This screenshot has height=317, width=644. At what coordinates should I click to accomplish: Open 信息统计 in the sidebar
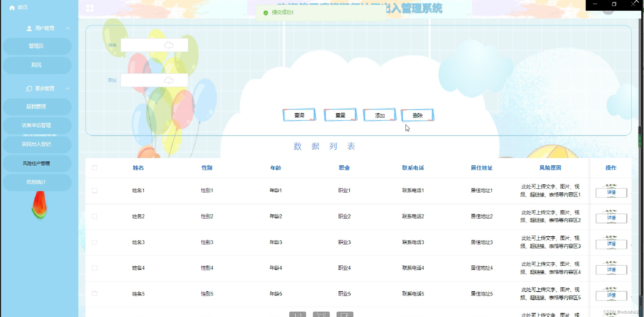click(x=37, y=182)
